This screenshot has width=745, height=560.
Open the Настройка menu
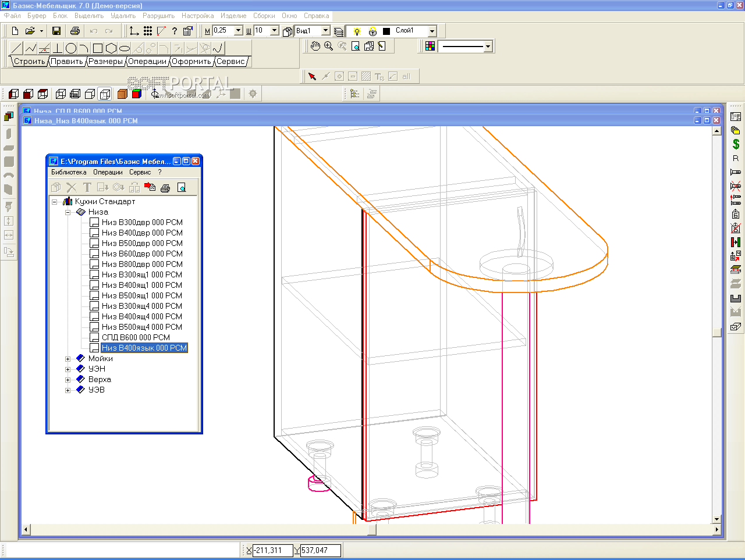[197, 16]
